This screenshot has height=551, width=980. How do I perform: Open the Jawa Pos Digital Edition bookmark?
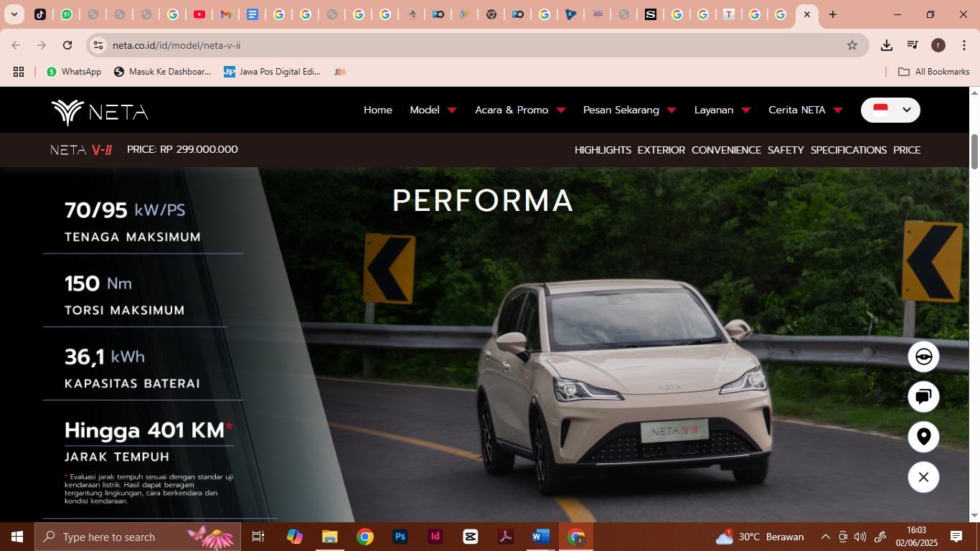pyautogui.click(x=273, y=72)
